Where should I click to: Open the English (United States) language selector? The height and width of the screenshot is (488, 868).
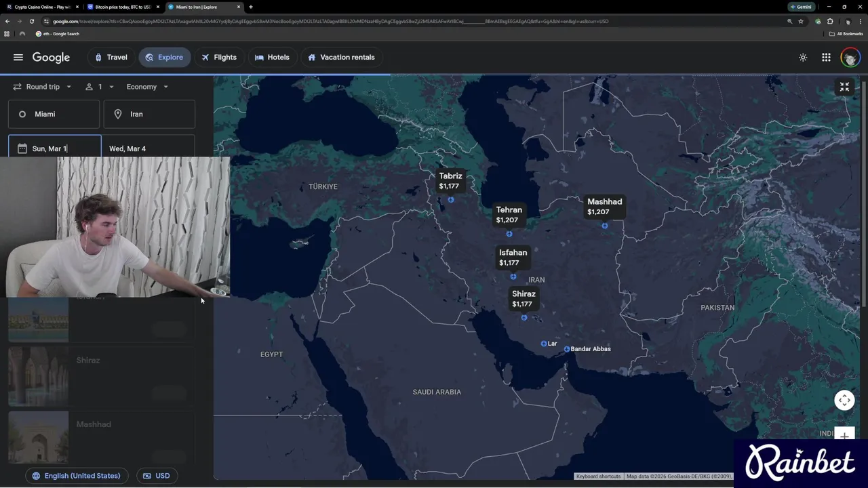pyautogui.click(x=76, y=476)
